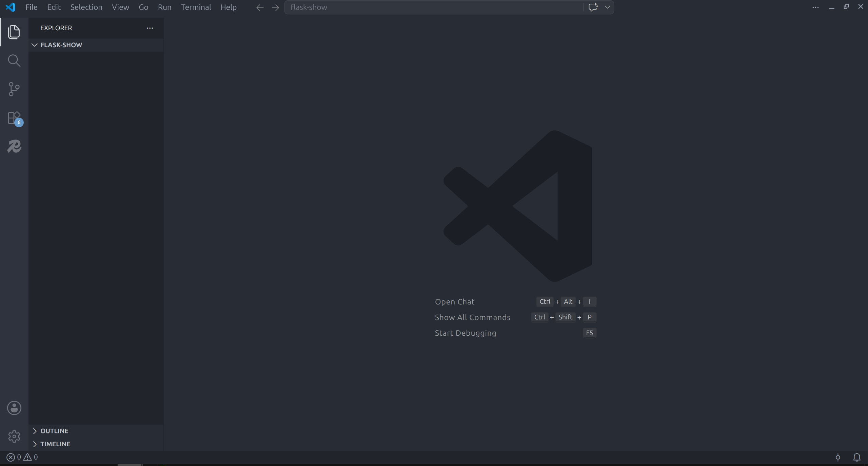
Task: Go back using the left arrow
Action: (x=260, y=7)
